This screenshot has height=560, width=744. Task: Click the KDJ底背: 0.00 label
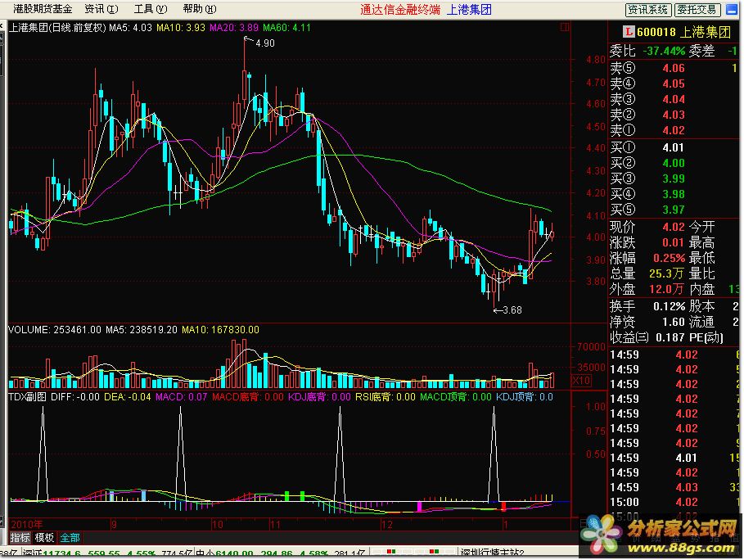click(x=319, y=397)
